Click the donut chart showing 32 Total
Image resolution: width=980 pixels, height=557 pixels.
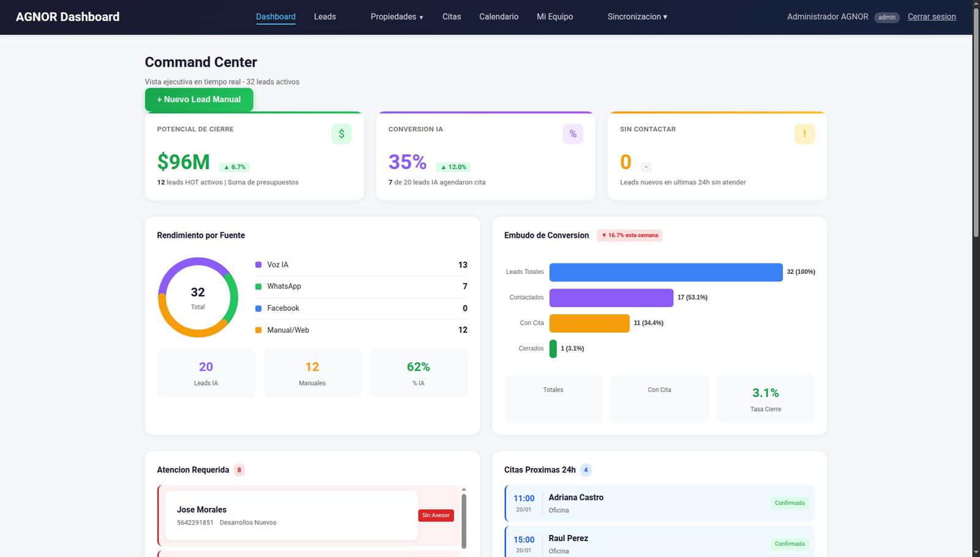[198, 297]
